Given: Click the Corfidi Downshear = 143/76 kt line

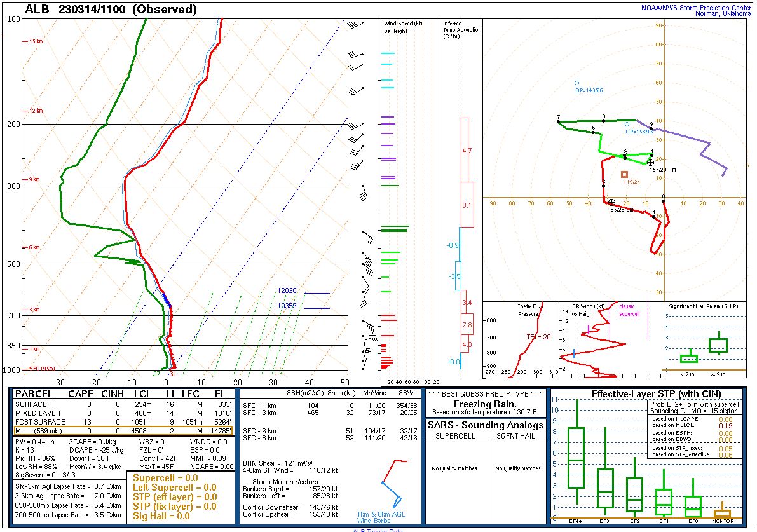Looking at the screenshot, I should (290, 507).
